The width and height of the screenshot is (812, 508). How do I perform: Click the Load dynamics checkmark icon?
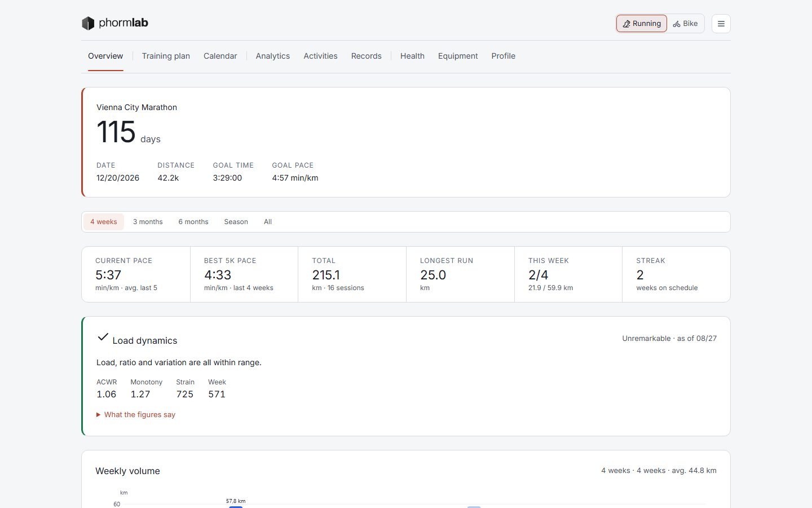pos(103,337)
